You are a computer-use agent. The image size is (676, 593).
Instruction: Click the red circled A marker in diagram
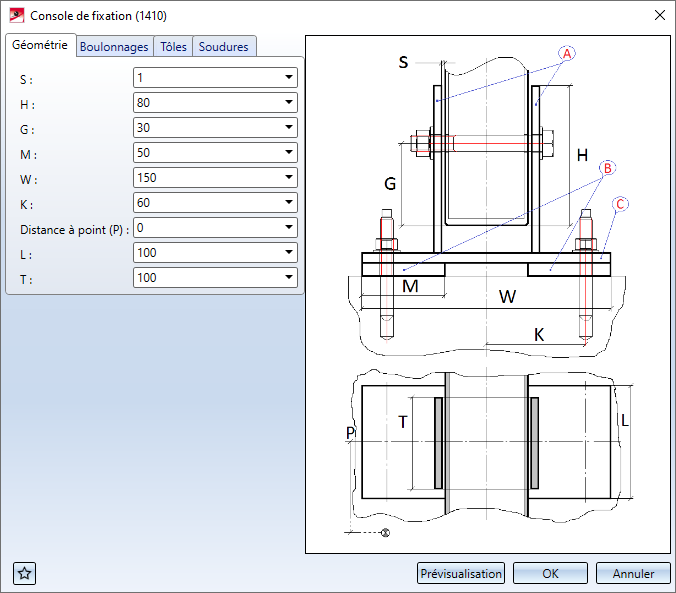click(567, 54)
